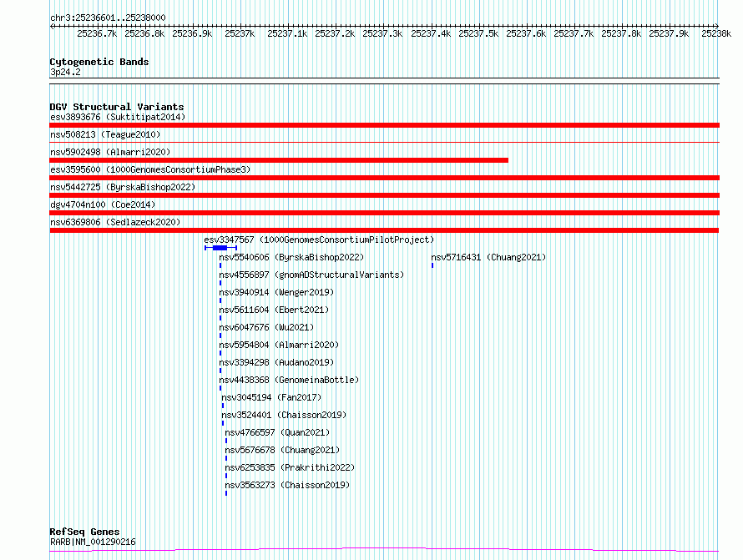
Task: Open nsv3563273 (Chaisson2019) label
Action: click(x=287, y=485)
